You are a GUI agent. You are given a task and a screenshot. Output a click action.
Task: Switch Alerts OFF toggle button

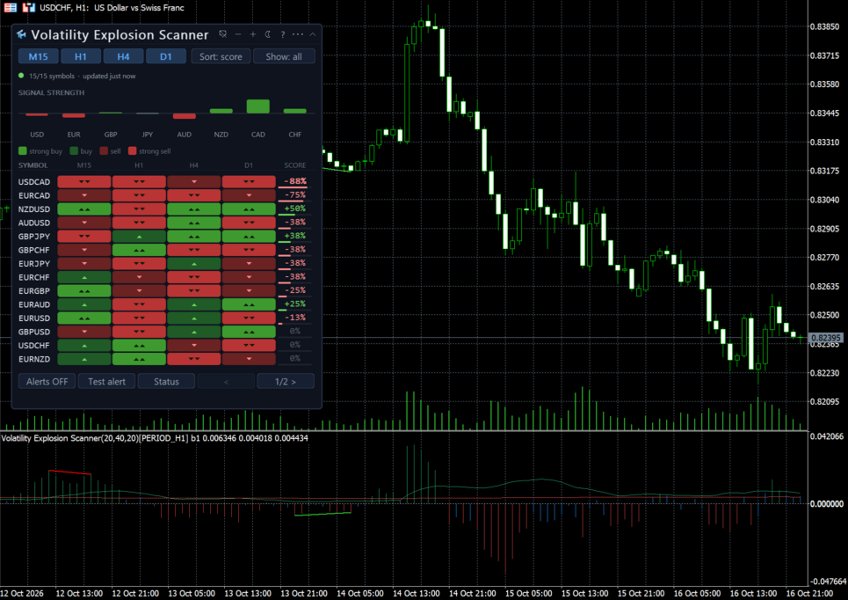[x=47, y=381]
